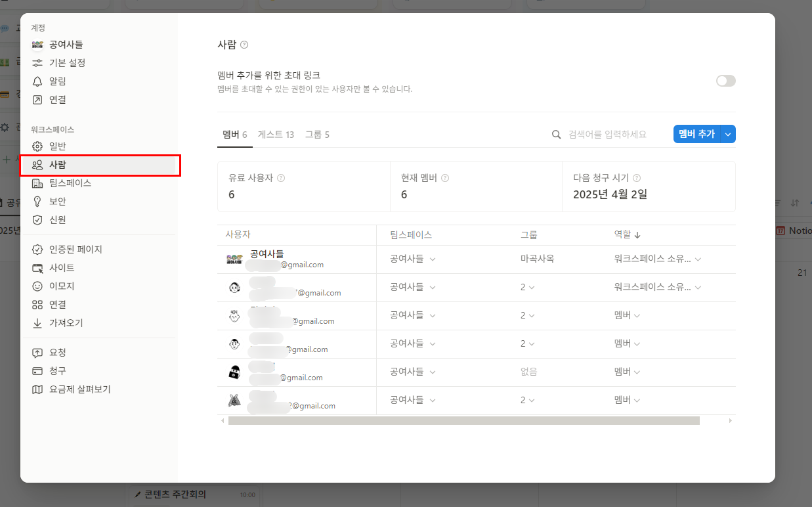Image resolution: width=812 pixels, height=507 pixels.
Task: Click help icon next to 다음 청구 시기
Action: [637, 178]
